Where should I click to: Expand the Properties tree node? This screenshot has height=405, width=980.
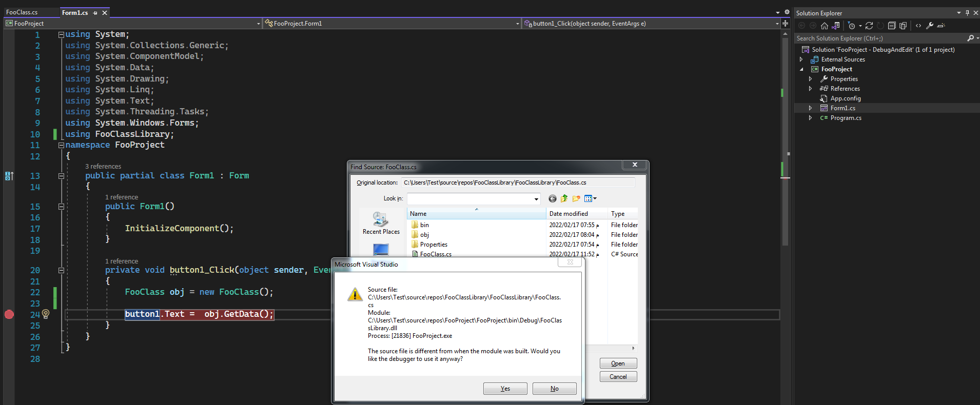(811, 79)
